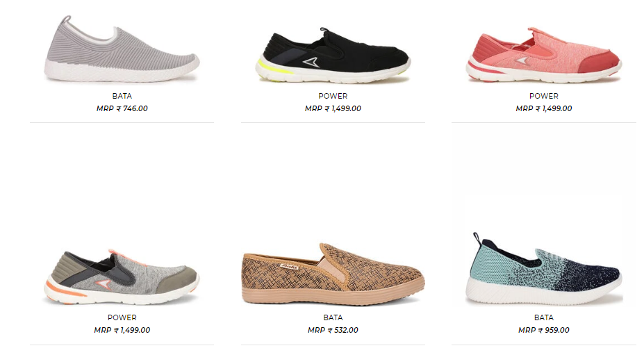Select the MRP ₹ 959.00 price
This screenshot has height=364, width=644.
pyautogui.click(x=544, y=330)
